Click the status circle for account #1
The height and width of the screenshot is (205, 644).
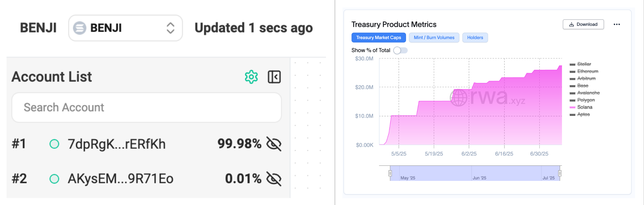click(x=54, y=144)
